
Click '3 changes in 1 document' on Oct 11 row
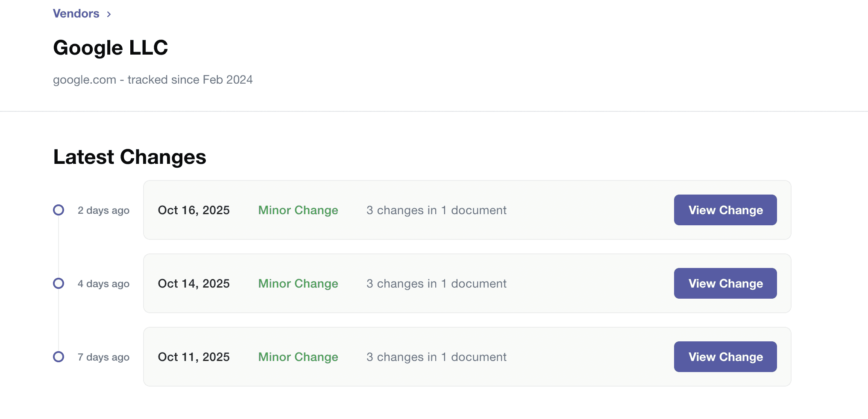click(437, 357)
